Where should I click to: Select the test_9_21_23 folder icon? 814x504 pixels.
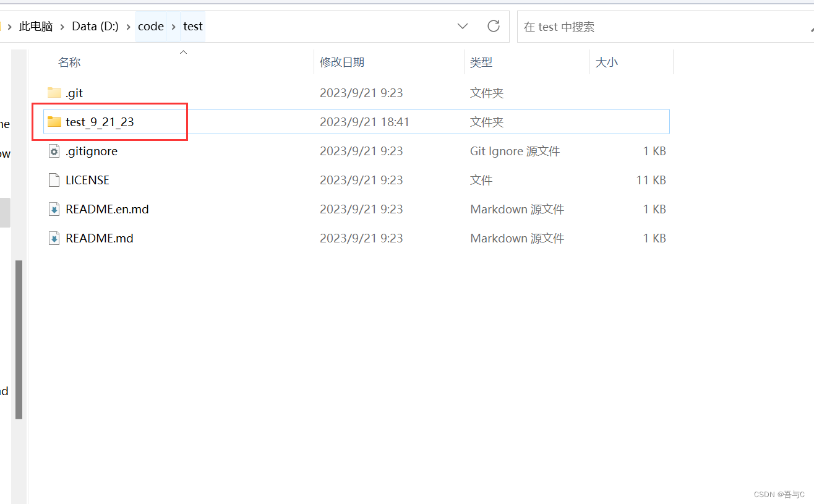tap(54, 122)
